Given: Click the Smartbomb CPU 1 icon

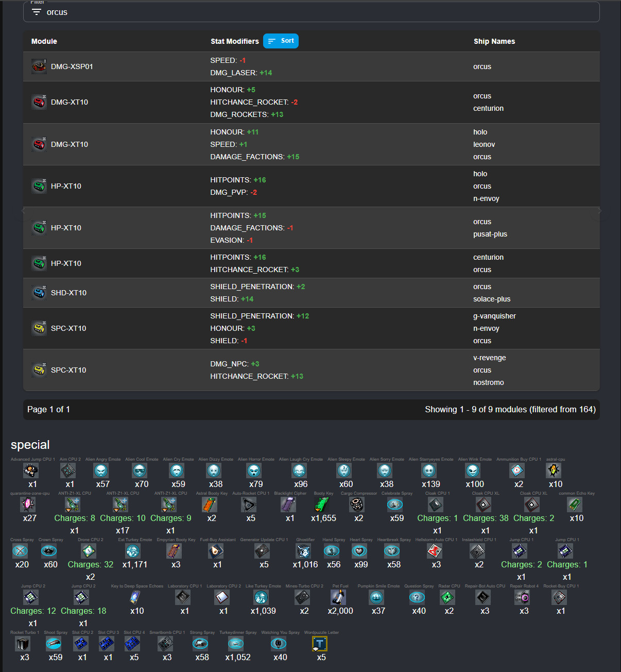Looking at the screenshot, I should [x=165, y=644].
